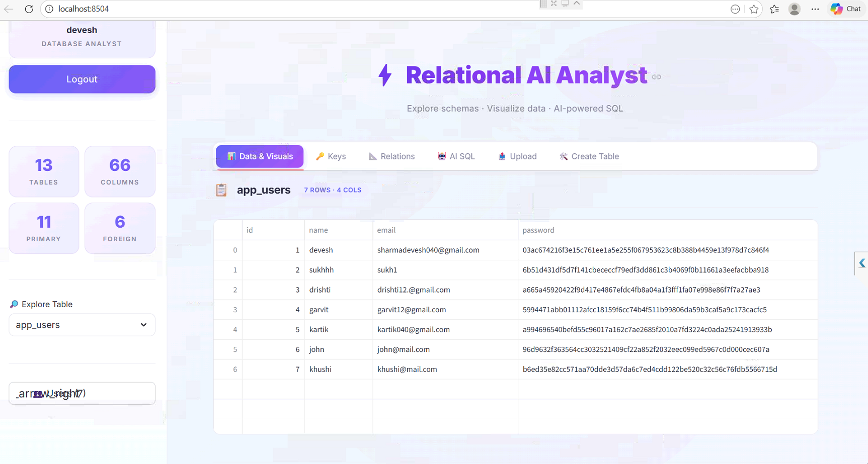Image resolution: width=868 pixels, height=464 pixels.
Task: Sort table by name column header
Action: [339, 230]
